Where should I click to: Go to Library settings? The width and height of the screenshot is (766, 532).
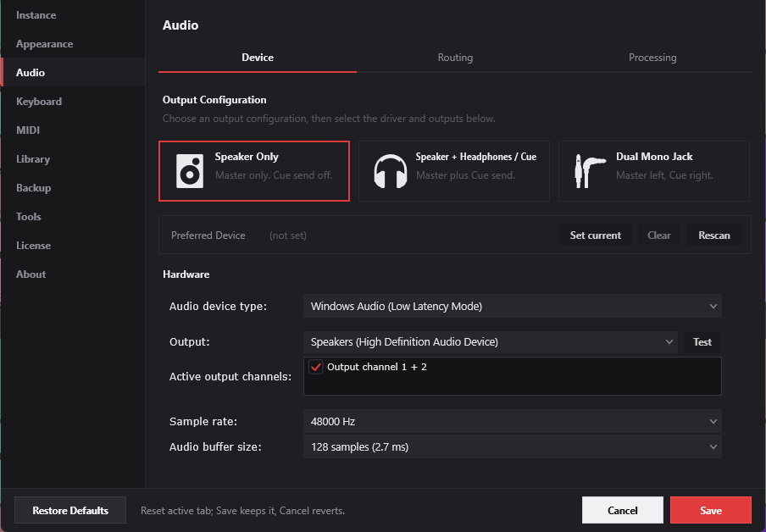click(73, 158)
